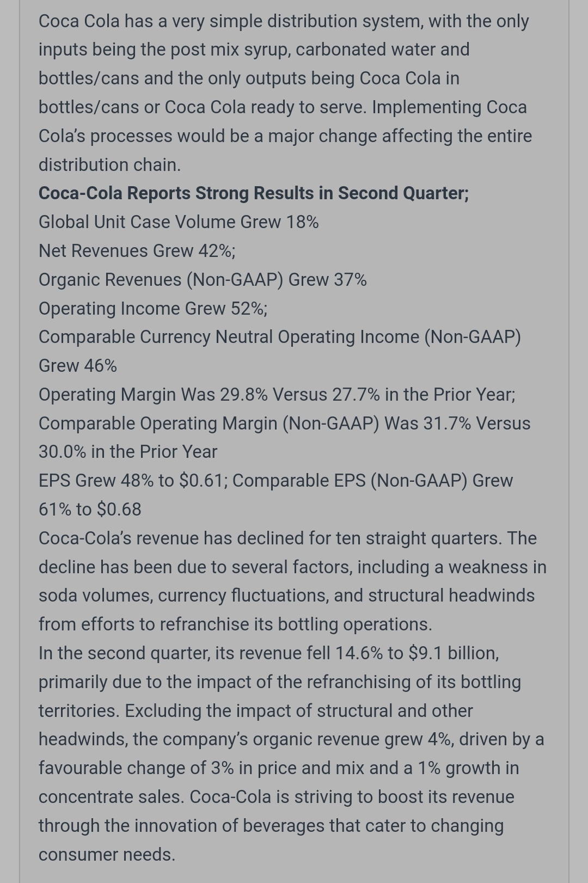The height and width of the screenshot is (883, 588).
Task: Click the 'organic revenue grew 4%' line
Action: 291,739
